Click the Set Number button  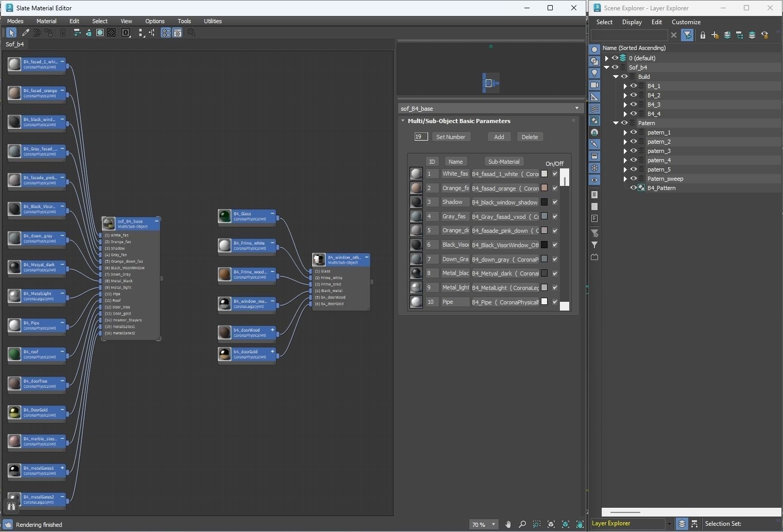[451, 137]
